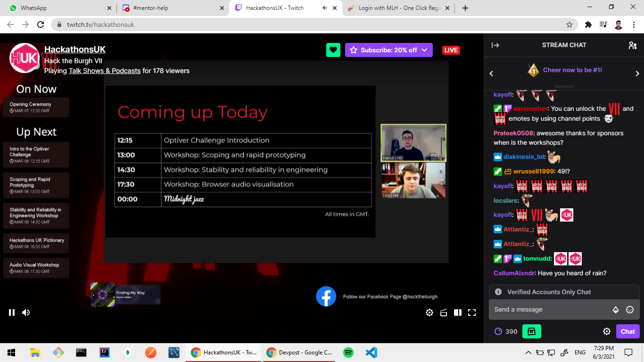644x362 pixels.
Task: Open the Chrome extensions puzzle icon
Action: coord(588,25)
